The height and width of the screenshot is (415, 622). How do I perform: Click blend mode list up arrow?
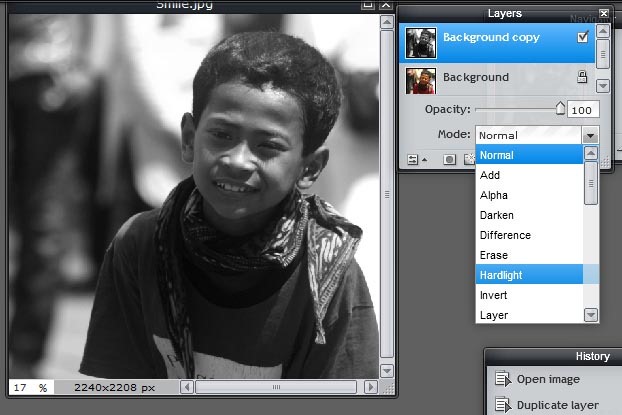[591, 153]
